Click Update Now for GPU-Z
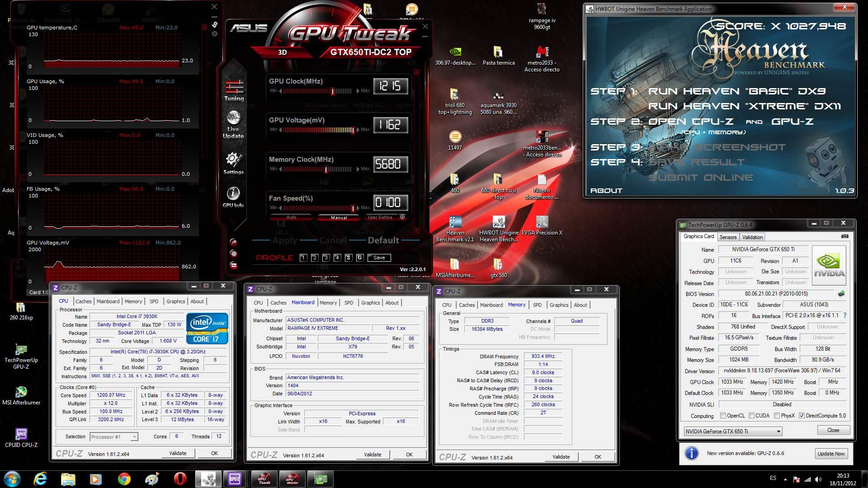 click(x=831, y=454)
